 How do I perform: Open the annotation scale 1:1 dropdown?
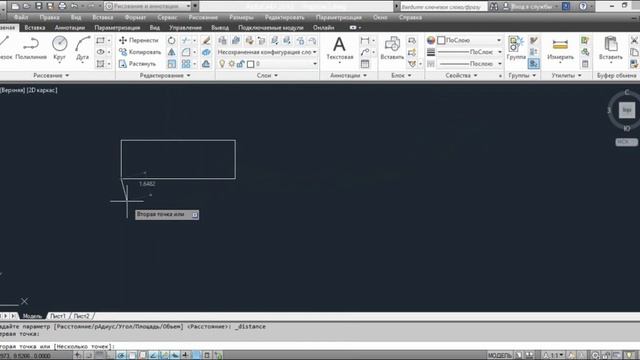554,356
